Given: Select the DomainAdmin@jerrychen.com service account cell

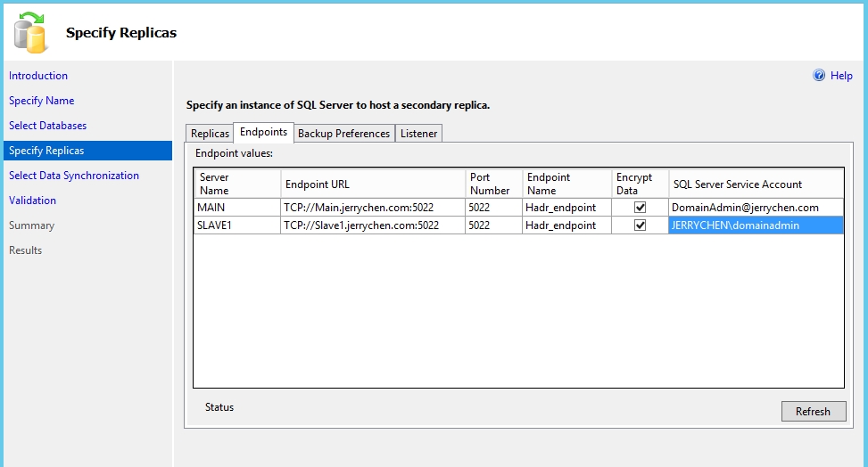Looking at the screenshot, I should 756,208.
